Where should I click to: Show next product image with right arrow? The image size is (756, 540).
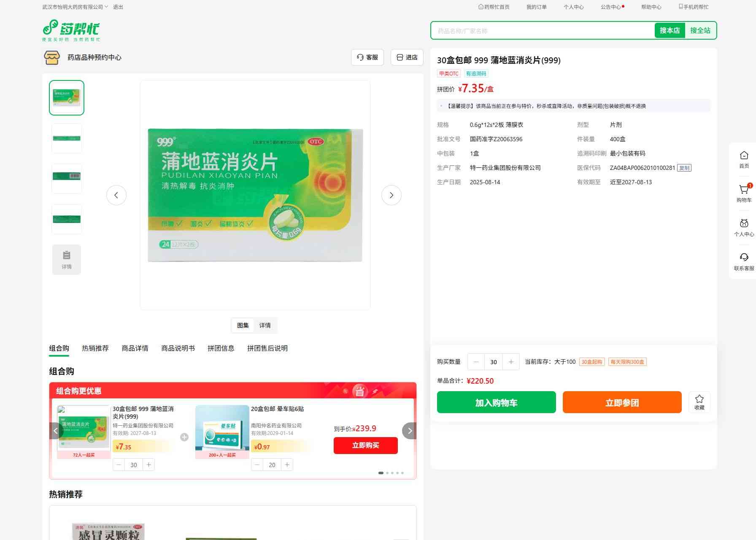click(x=391, y=195)
